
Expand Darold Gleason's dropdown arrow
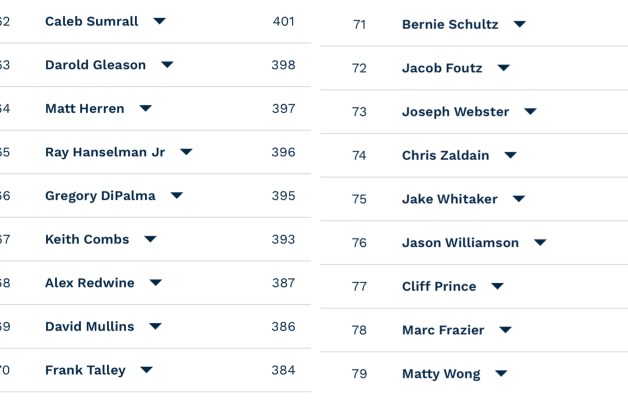167,65
